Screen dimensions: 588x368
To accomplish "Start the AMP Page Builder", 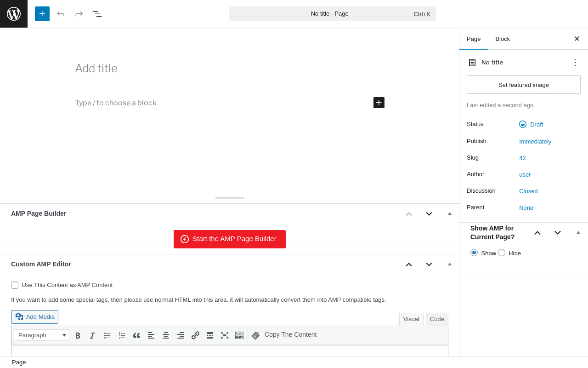I will coord(230,239).
